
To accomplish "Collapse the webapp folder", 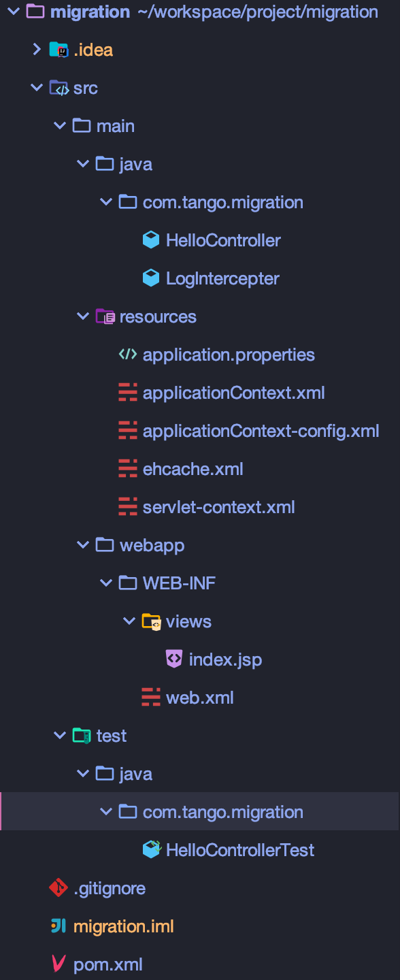I will [x=83, y=544].
